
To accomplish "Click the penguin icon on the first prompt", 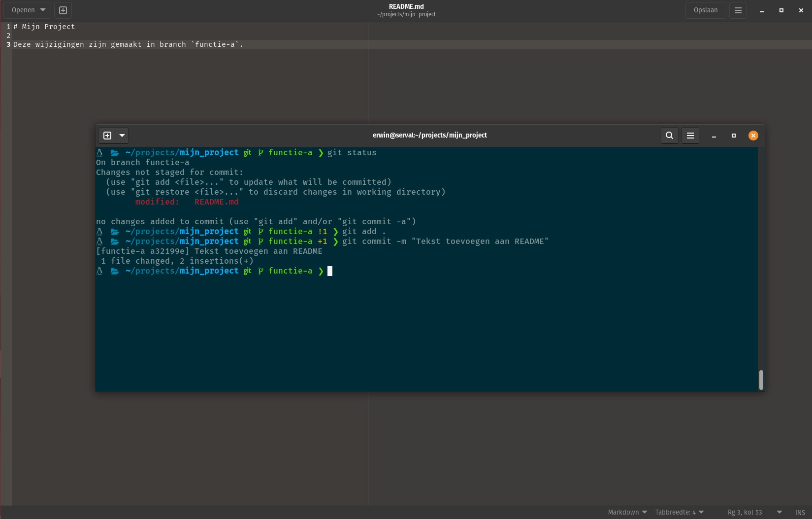I will click(99, 153).
